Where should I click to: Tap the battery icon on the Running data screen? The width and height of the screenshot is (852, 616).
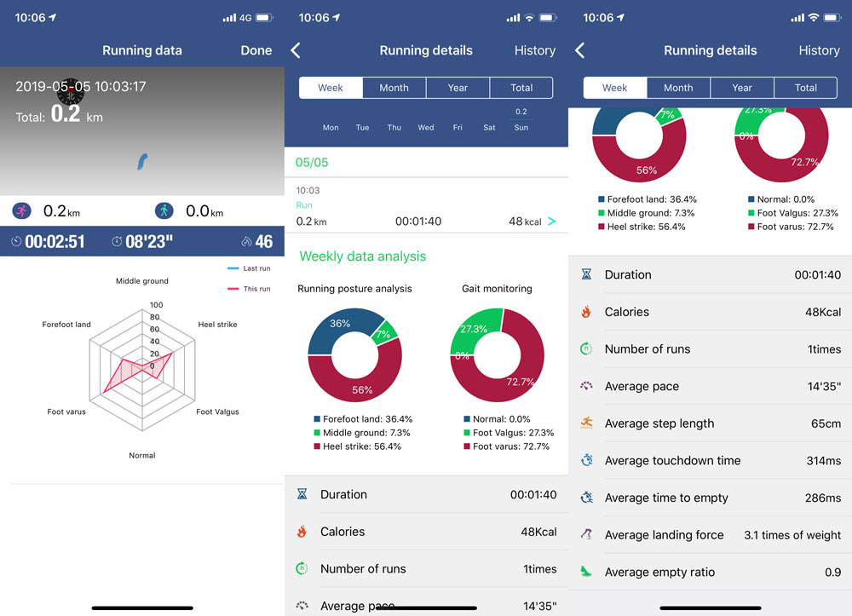pyautogui.click(x=263, y=18)
